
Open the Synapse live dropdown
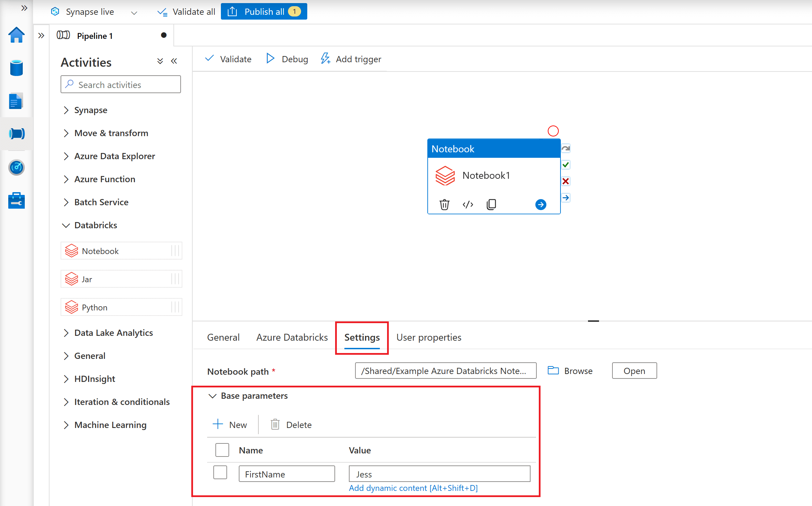tap(94, 12)
